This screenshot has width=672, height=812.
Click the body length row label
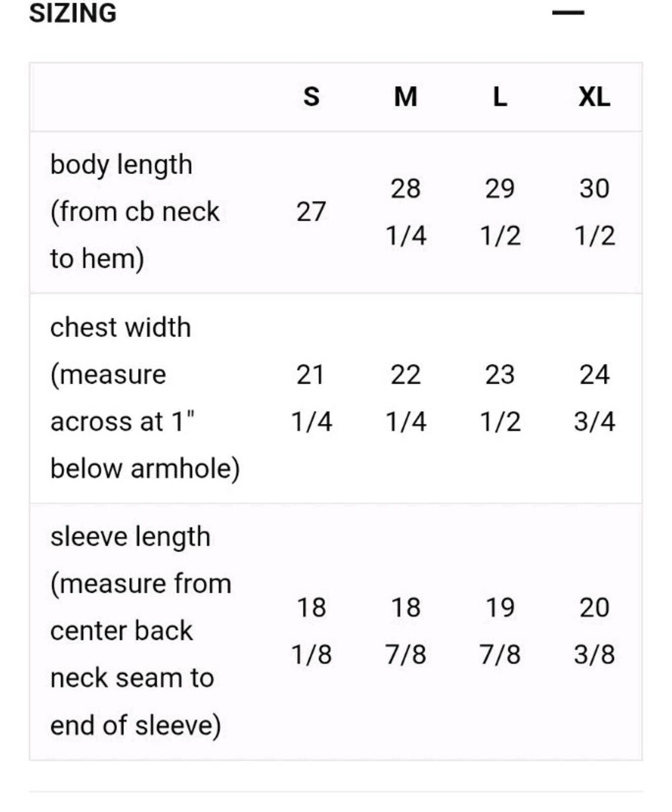click(x=135, y=212)
